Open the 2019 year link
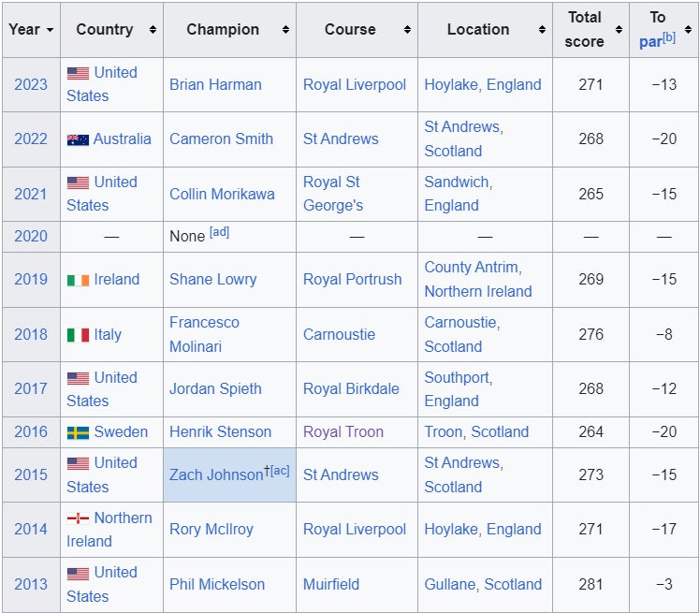This screenshot has width=700, height=613. coord(31,279)
